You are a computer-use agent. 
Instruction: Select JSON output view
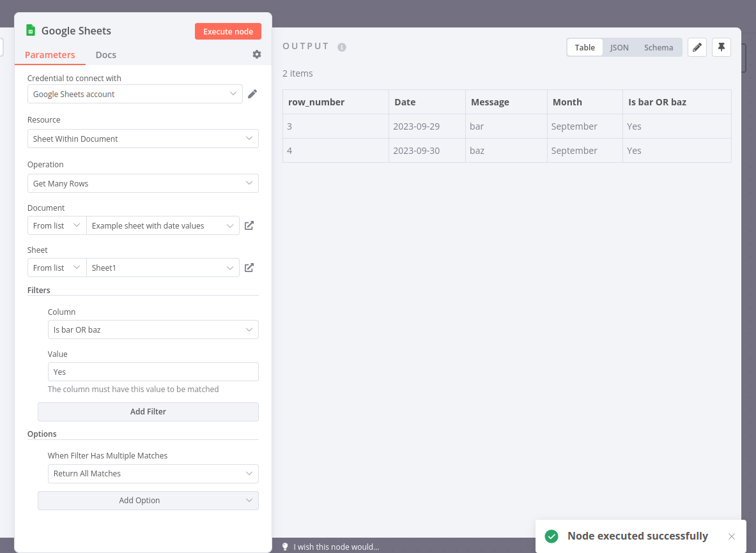pos(619,47)
